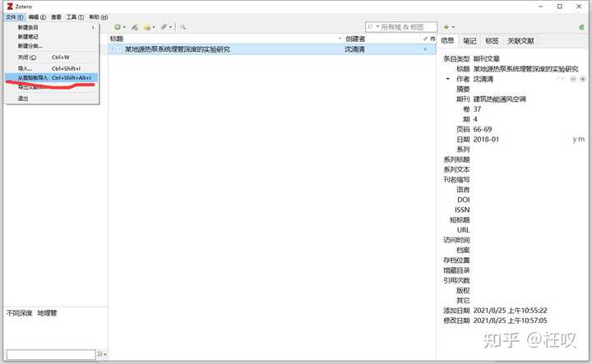The width and height of the screenshot is (592, 364).
Task: Open the Locate dropdown arrow
Action: (x=453, y=28)
